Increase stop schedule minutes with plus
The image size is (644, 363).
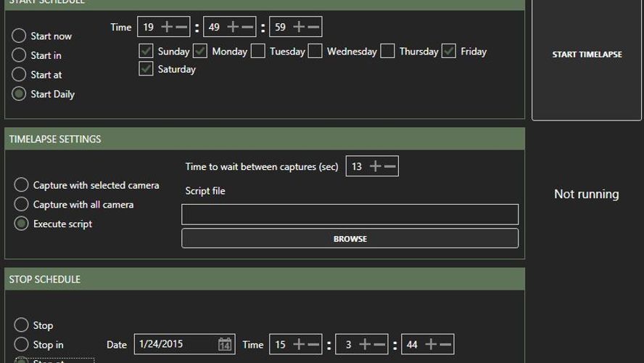[365, 344]
